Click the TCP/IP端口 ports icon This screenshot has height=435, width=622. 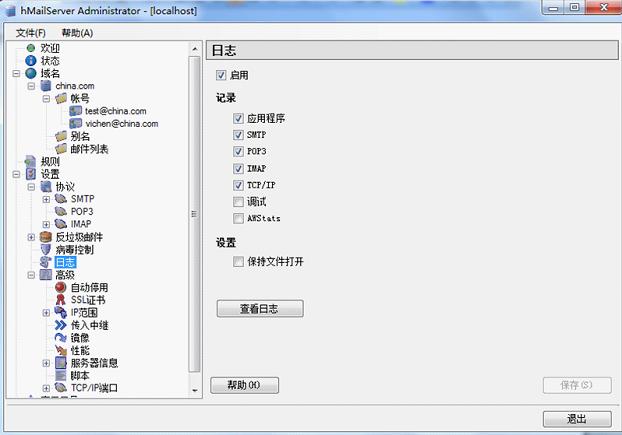[x=61, y=387]
